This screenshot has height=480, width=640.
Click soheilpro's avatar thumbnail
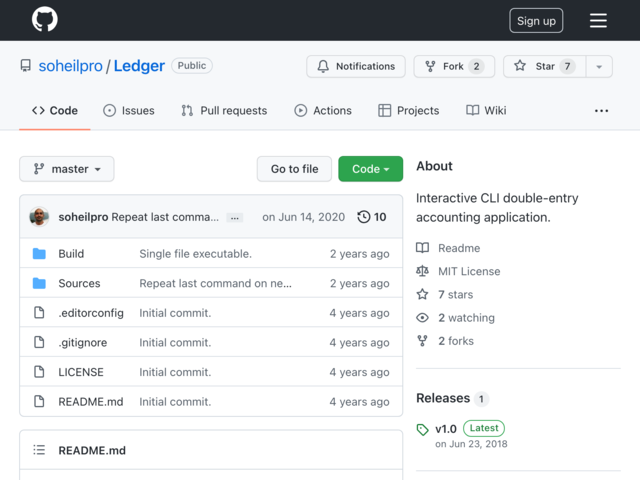point(39,217)
